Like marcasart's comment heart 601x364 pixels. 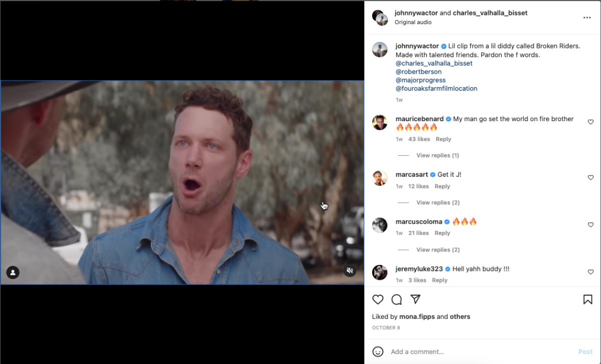590,178
